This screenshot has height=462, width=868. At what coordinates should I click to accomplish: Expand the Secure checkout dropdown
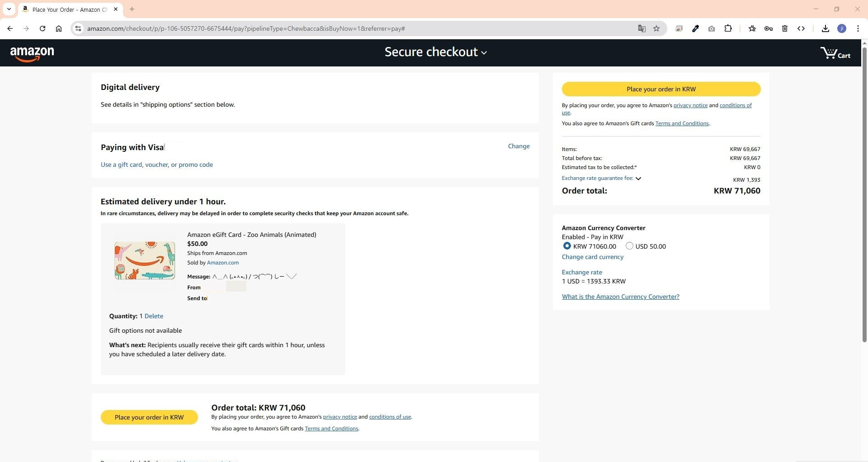[x=436, y=52]
